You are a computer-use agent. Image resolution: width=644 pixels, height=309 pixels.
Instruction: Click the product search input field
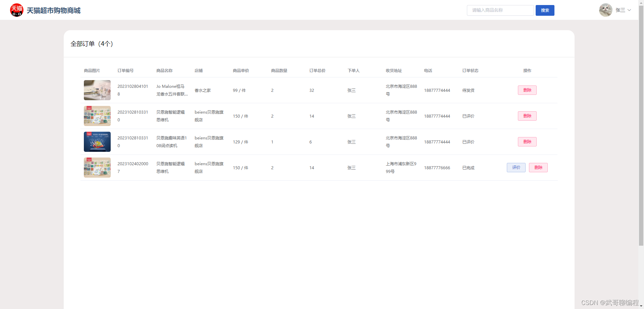coord(500,10)
